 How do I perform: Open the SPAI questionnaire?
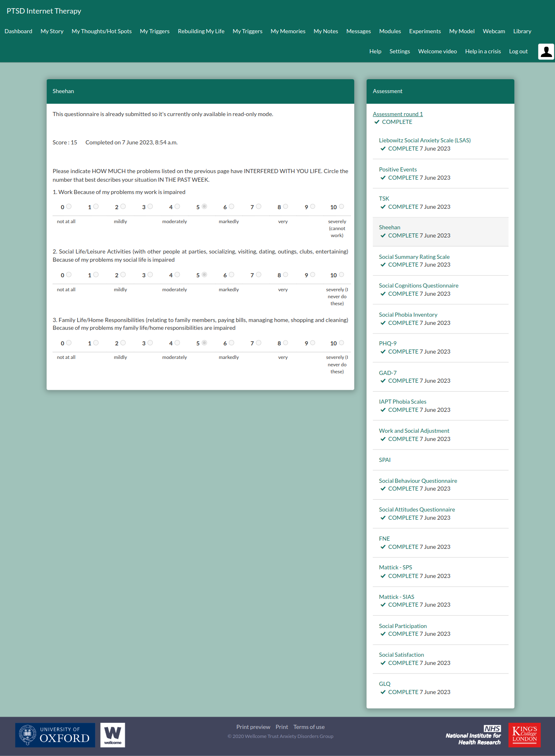tap(385, 460)
